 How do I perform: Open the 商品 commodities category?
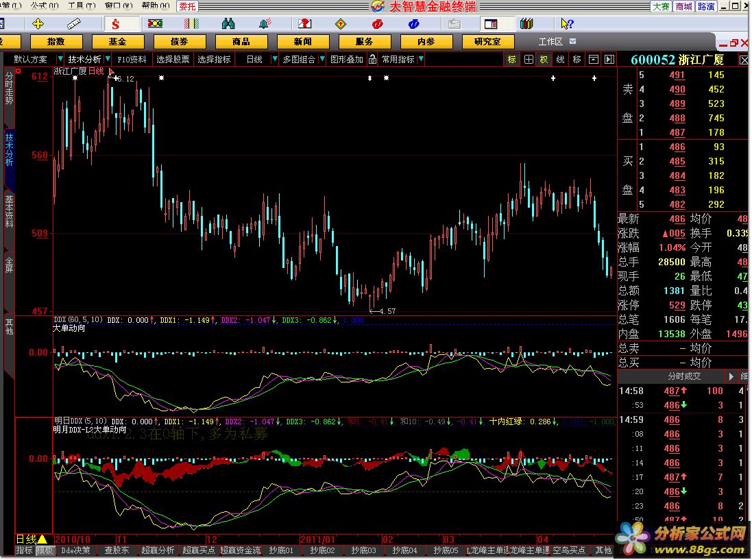coord(241,42)
